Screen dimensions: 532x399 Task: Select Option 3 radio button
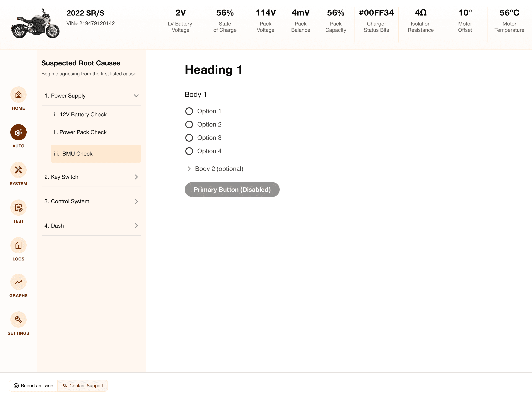click(189, 138)
